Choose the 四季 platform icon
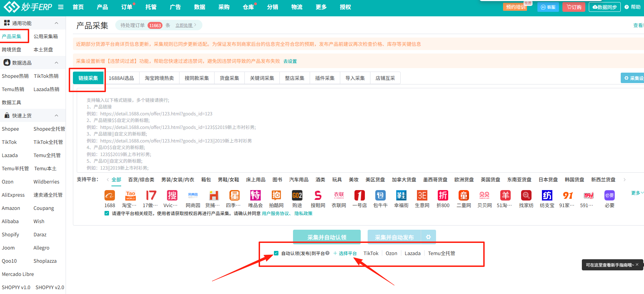644x294 pixels. (235, 195)
